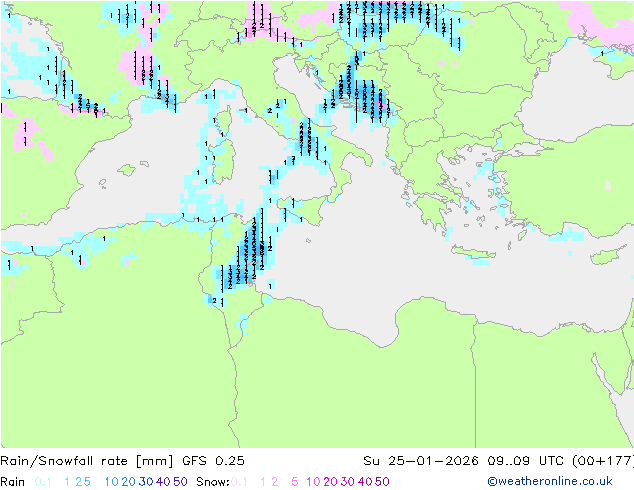Select the Snow legend value 0.1
Screen dimensions: 634x490
pyautogui.click(x=239, y=482)
